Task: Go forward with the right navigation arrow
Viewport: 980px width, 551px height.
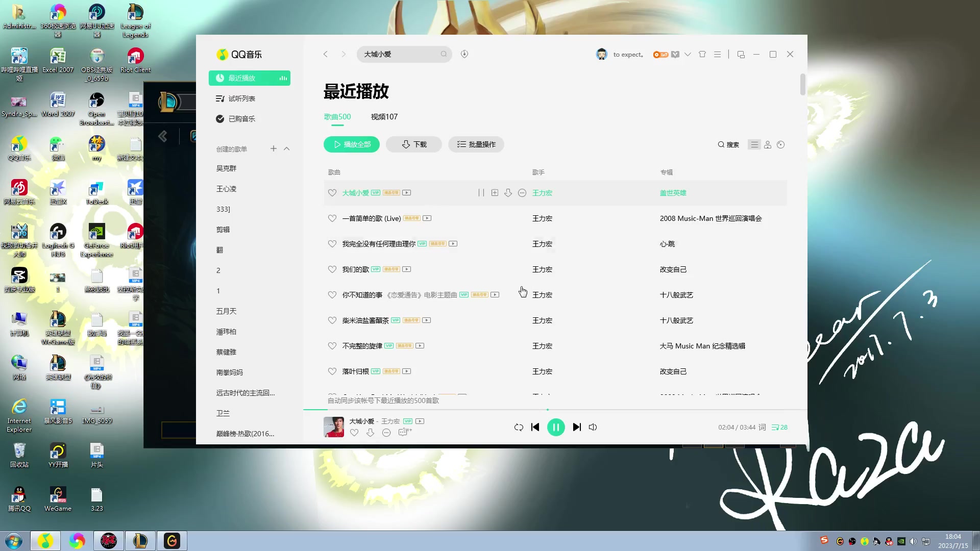Action: point(344,54)
